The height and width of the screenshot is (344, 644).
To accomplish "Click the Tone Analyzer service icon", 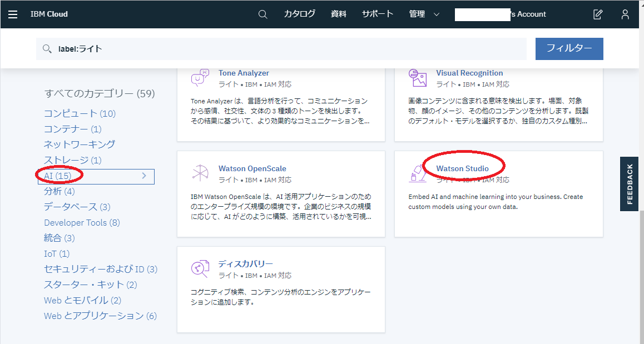I will point(200,78).
